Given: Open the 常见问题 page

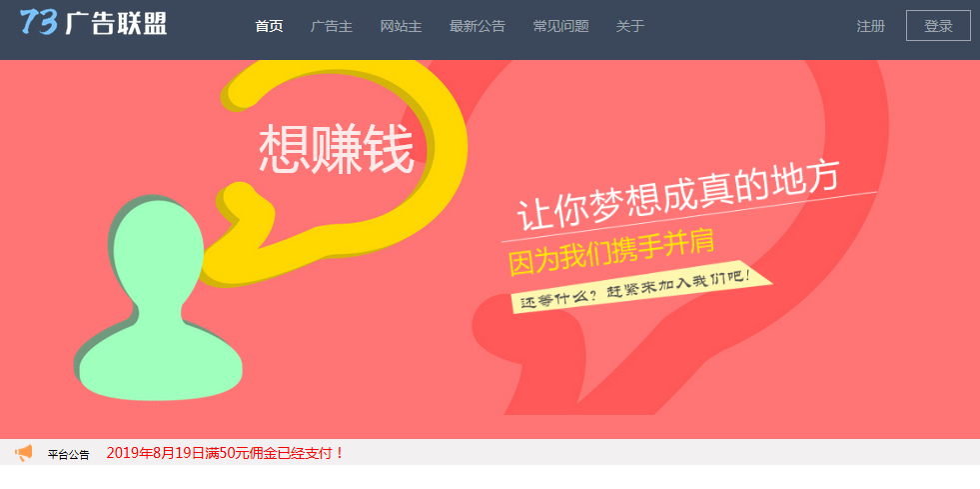Looking at the screenshot, I should 560,26.
